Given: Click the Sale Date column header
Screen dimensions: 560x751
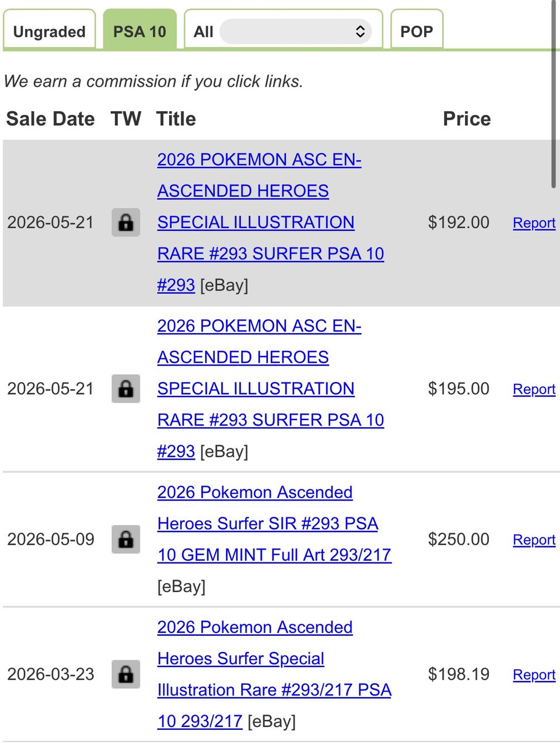Looking at the screenshot, I should (x=51, y=119).
